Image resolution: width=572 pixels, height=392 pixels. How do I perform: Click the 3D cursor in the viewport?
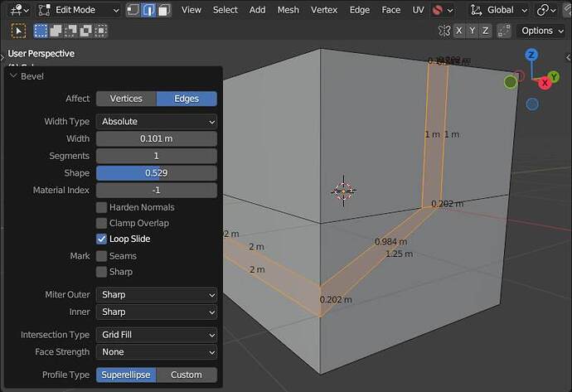pos(343,191)
